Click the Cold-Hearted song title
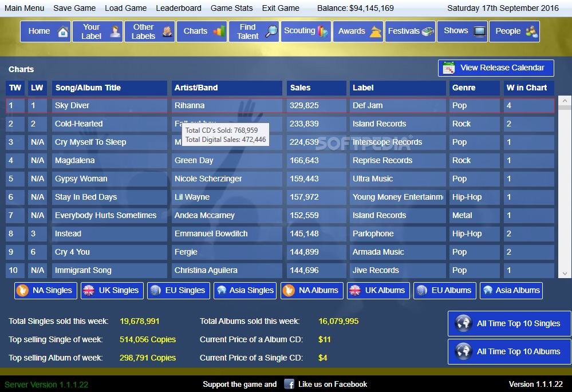This screenshot has height=392, width=572. pos(79,124)
